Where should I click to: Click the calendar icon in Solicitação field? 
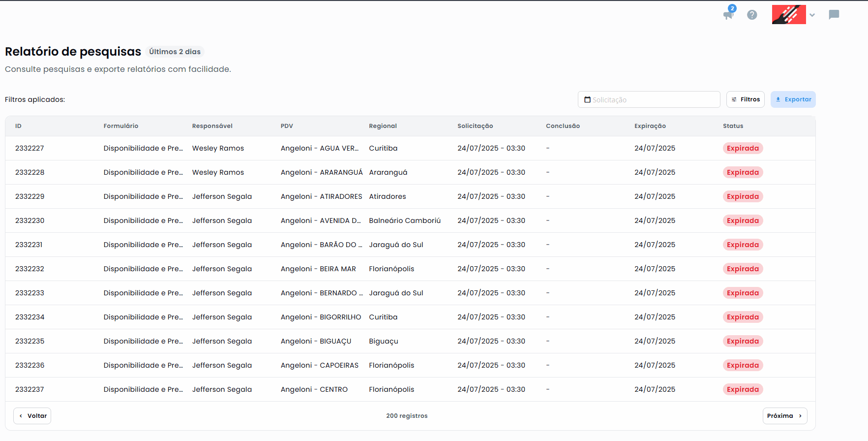pyautogui.click(x=587, y=99)
